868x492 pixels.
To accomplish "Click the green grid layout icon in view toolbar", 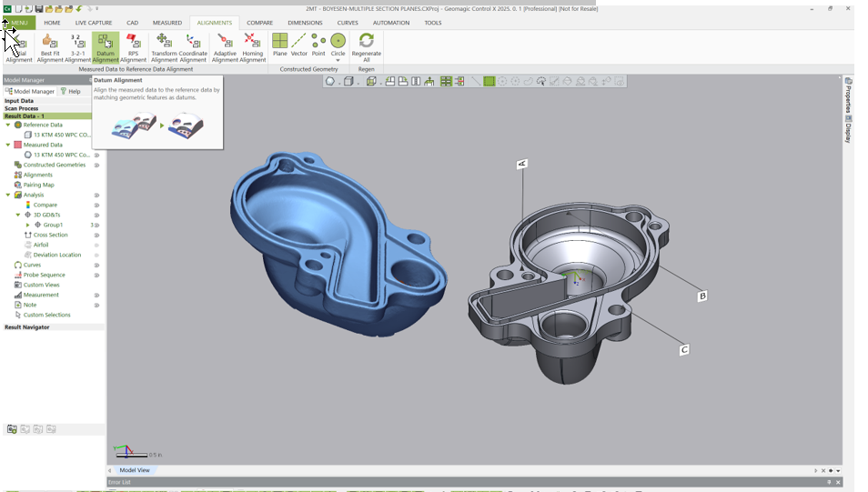I will tap(446, 81).
